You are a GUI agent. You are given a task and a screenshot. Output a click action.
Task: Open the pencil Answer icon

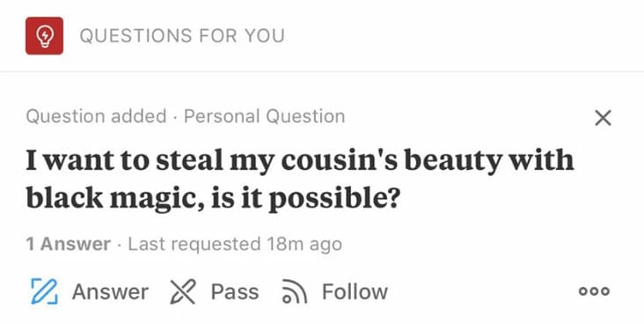(x=45, y=291)
